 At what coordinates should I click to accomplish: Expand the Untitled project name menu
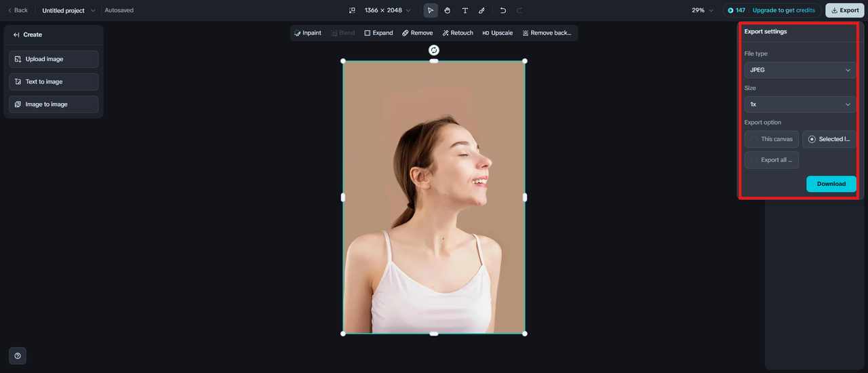point(68,10)
